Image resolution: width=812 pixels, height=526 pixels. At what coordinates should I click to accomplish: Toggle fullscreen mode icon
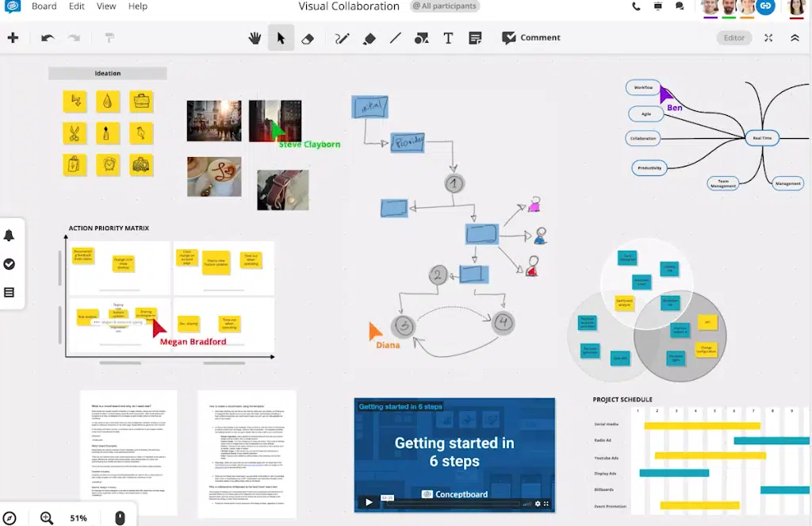768,38
